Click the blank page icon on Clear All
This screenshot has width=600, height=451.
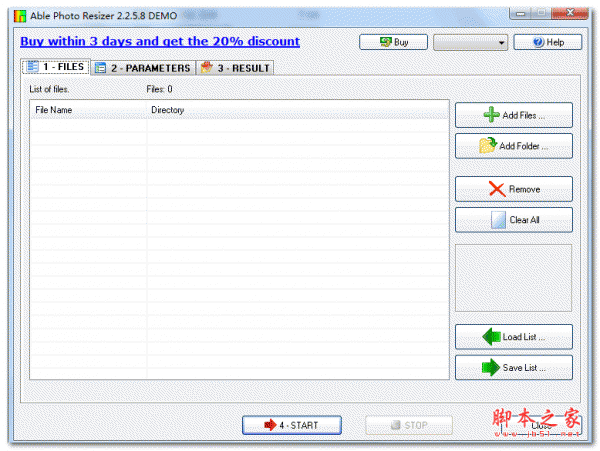(498, 220)
